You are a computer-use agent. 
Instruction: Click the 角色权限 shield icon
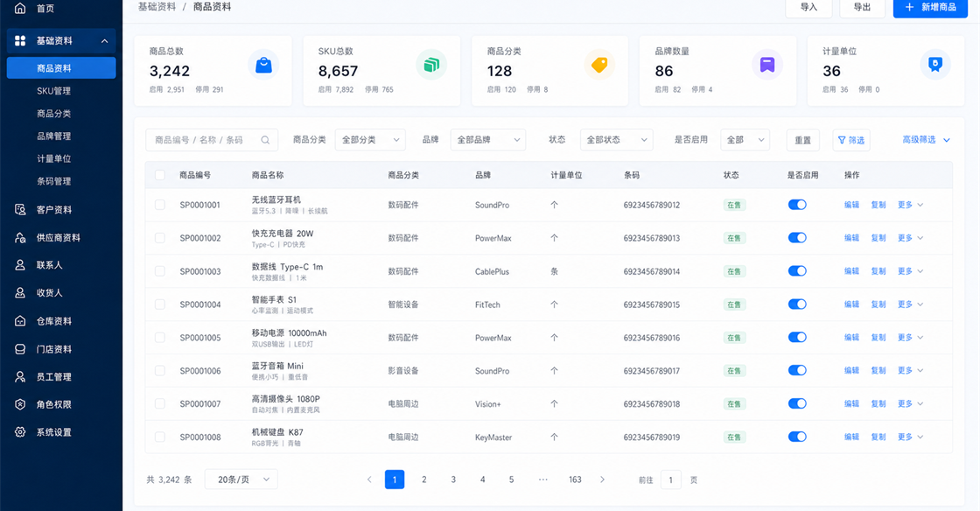(x=20, y=404)
